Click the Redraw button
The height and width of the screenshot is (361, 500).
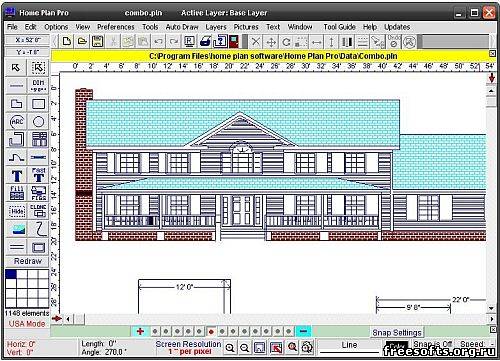tap(28, 261)
